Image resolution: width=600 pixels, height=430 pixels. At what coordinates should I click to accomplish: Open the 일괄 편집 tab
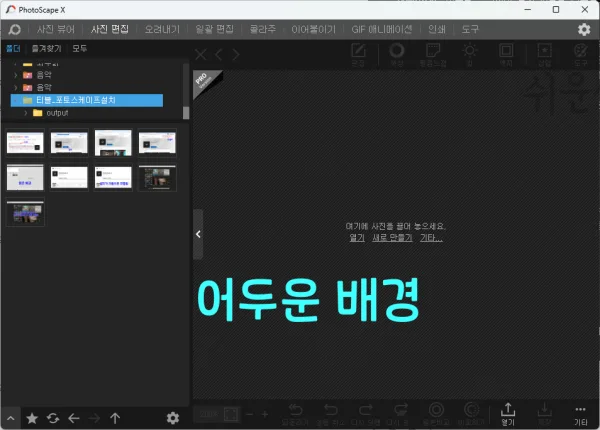215,29
